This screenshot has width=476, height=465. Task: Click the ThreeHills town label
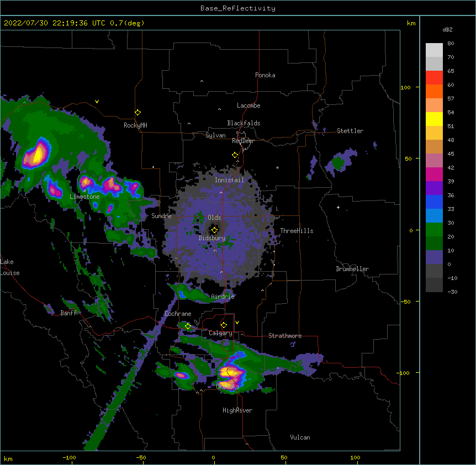pos(297,231)
